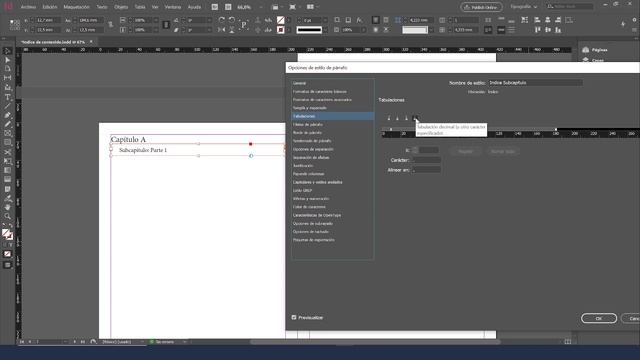Click the object effects fx icon

pyautogui.click(x=359, y=20)
